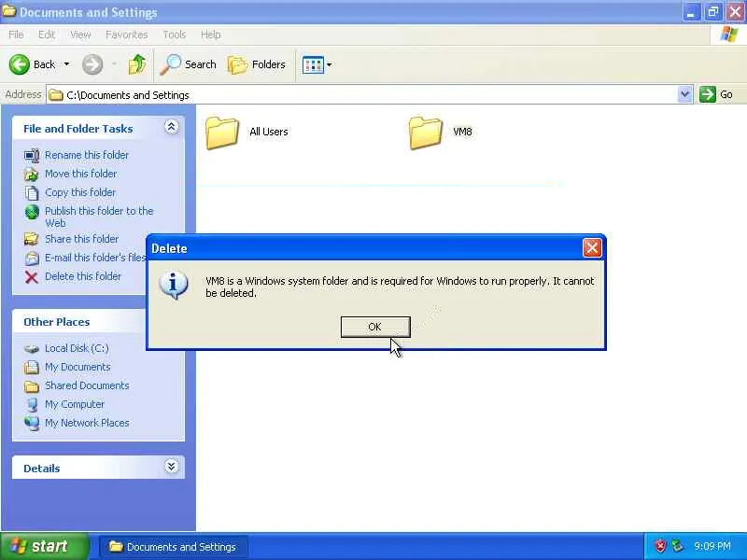Collapse the File and Folder Tasks panel
The width and height of the screenshot is (747, 560).
pyautogui.click(x=172, y=127)
